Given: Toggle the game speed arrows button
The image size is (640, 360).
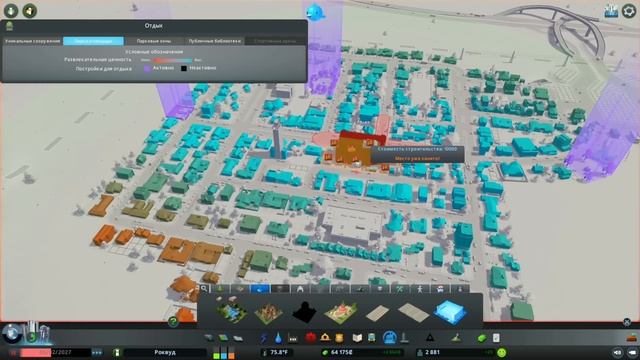Looking at the screenshot, I should click(x=97, y=352).
